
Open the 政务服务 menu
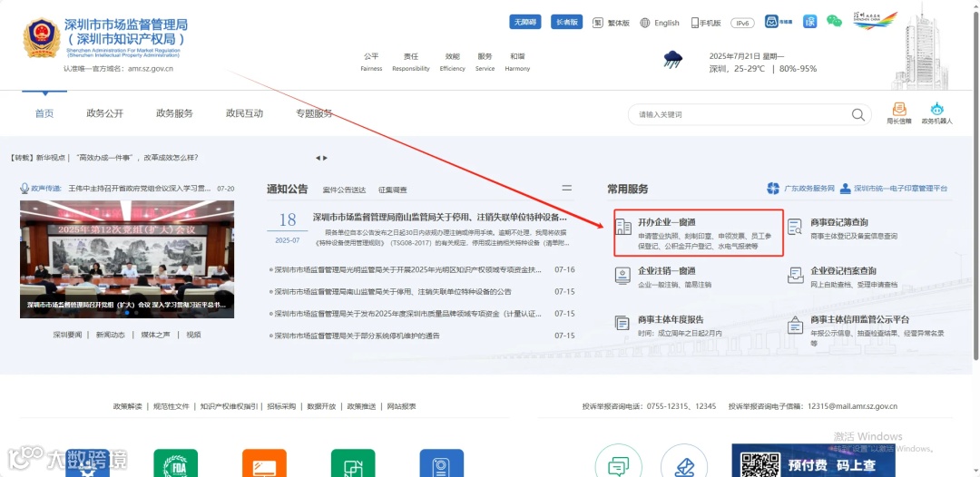(174, 113)
